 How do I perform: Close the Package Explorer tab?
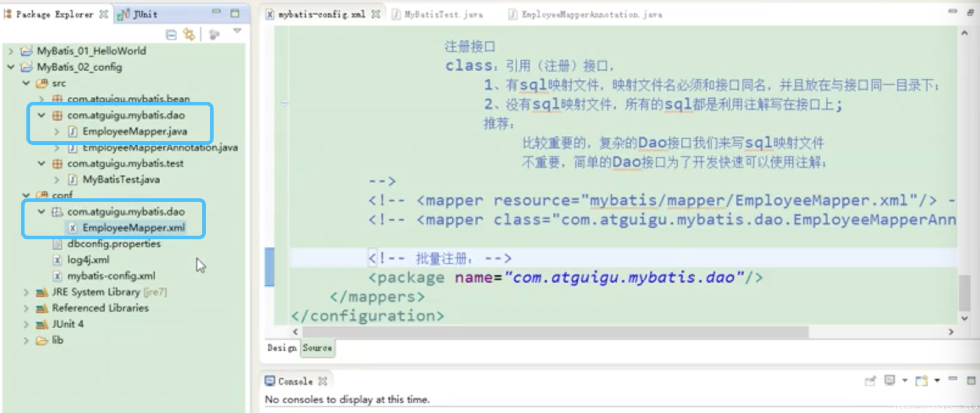click(104, 14)
